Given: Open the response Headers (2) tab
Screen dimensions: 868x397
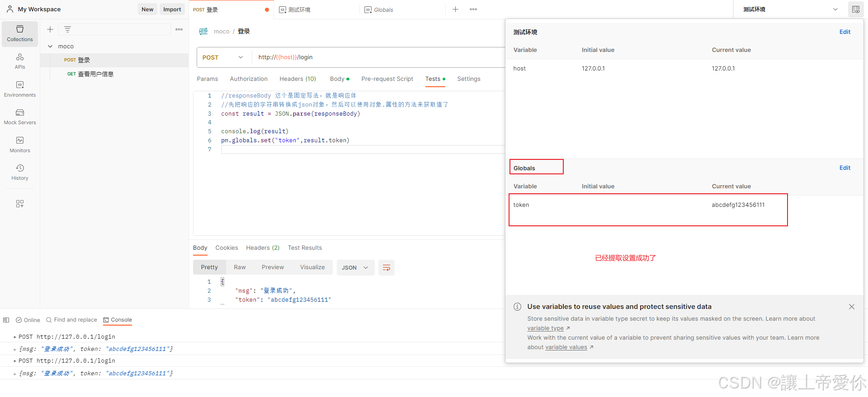Looking at the screenshot, I should point(263,248).
